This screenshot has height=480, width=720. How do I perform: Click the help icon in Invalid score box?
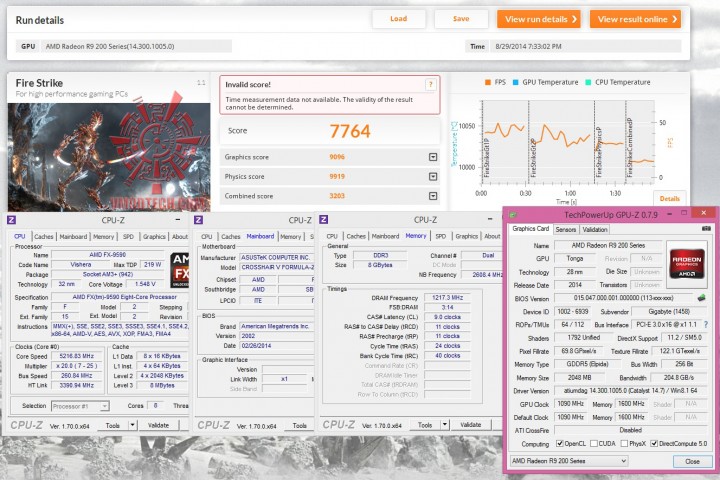pyautogui.click(x=430, y=85)
